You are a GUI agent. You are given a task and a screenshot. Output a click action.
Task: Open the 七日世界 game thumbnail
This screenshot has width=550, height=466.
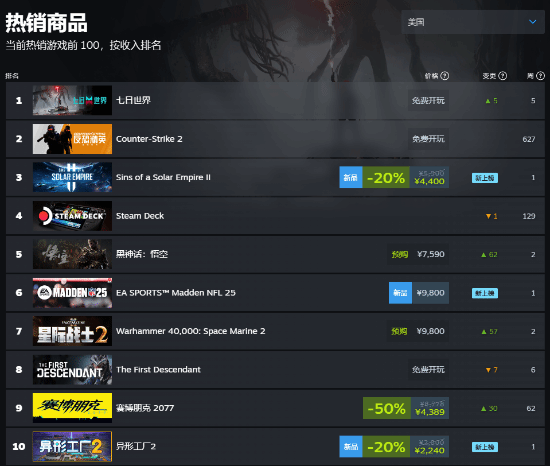coord(72,100)
